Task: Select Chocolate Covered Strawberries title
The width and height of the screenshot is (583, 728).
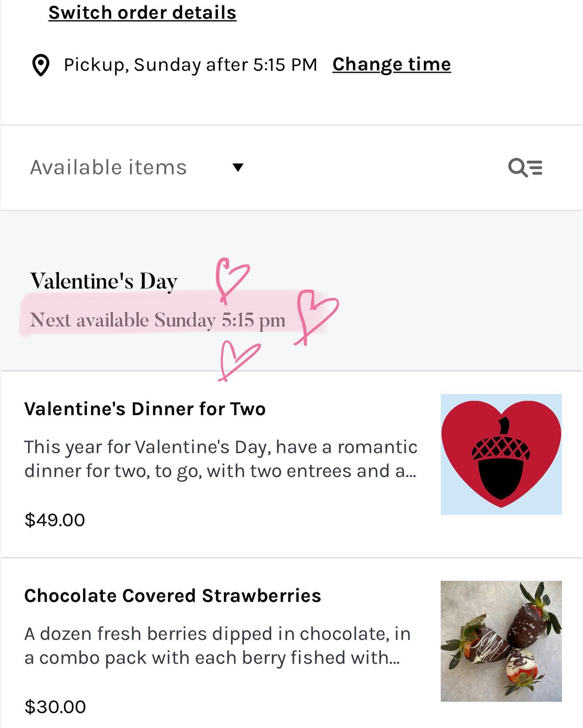Action: point(173,596)
